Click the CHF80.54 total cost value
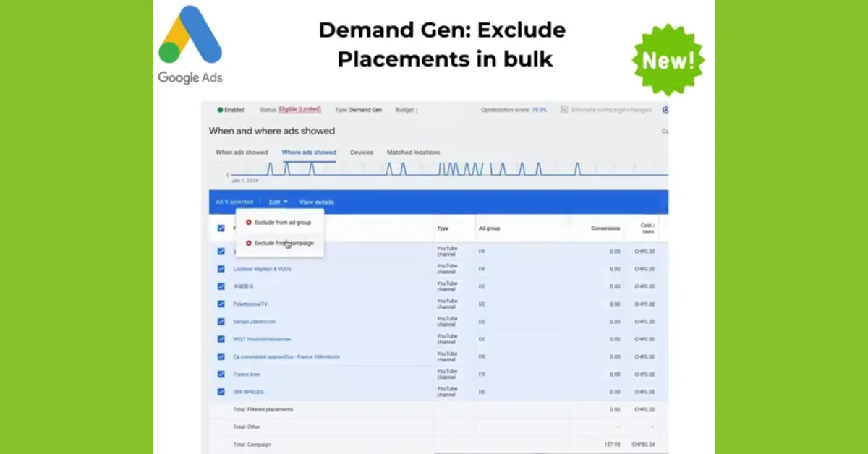Screen dimensions: 868x454 tap(644, 444)
